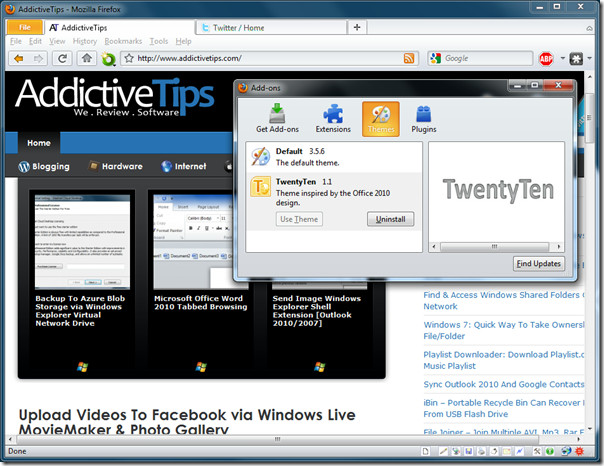Open Get Add-ons in Add-ons window

(277, 119)
